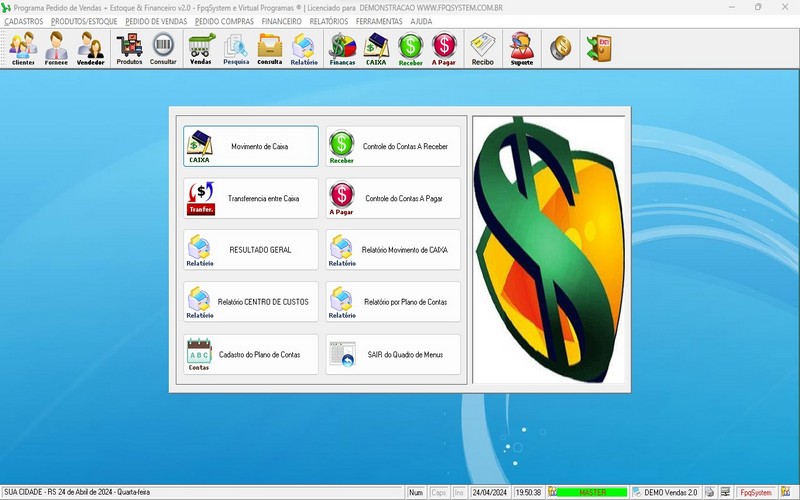This screenshot has width=800, height=500.
Task: Click the Suporte toolbar icon
Action: pos(521,48)
